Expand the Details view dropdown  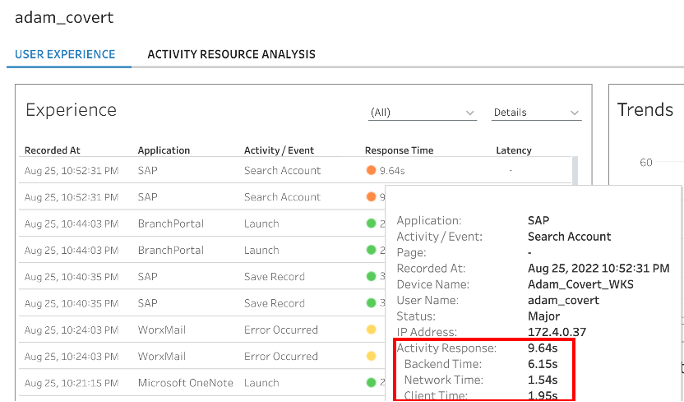[x=536, y=112]
